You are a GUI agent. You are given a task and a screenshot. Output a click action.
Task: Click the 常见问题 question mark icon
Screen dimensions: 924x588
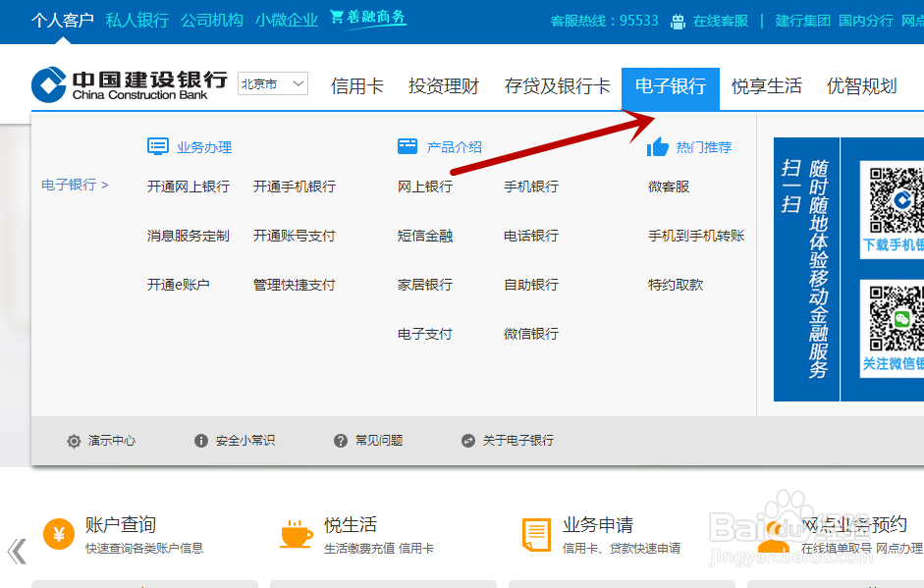[x=341, y=441]
